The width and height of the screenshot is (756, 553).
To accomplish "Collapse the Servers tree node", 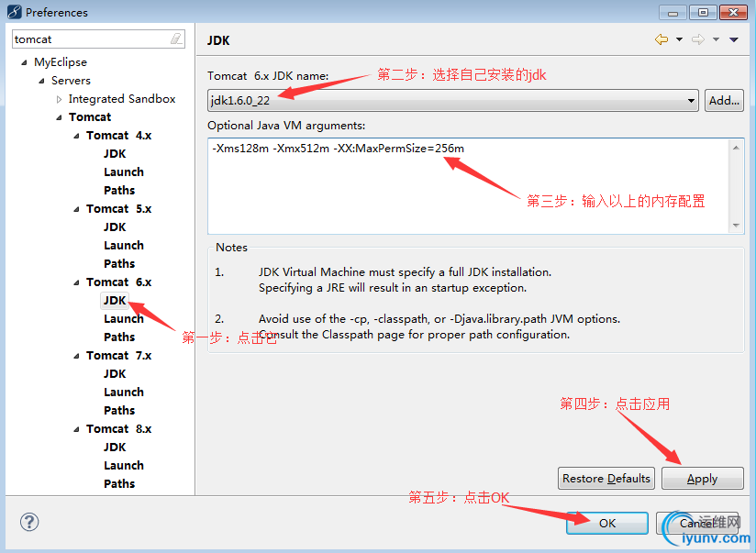I will click(x=41, y=81).
